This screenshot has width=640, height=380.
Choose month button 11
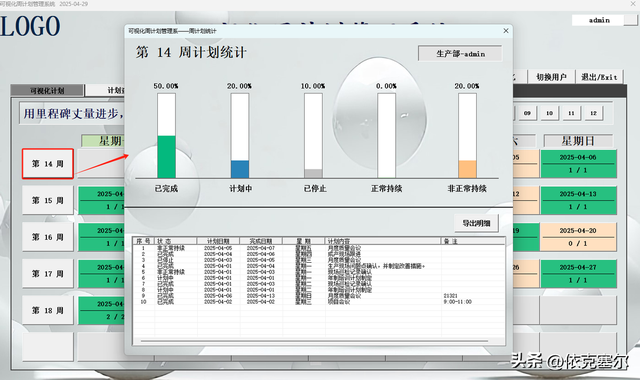coord(571,113)
